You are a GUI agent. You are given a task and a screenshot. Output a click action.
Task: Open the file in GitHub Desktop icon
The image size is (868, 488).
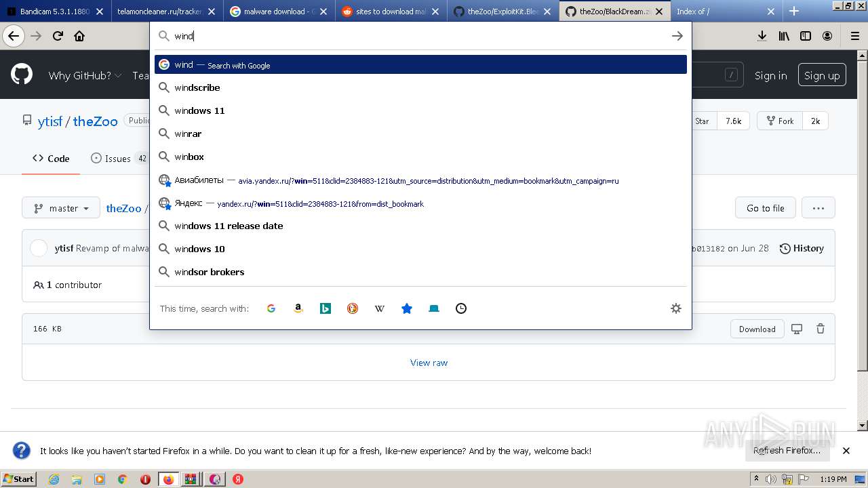click(x=797, y=329)
